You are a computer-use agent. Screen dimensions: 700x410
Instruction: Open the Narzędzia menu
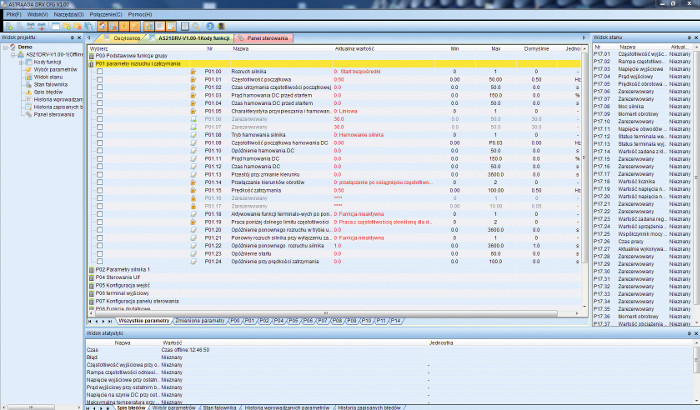click(x=68, y=14)
